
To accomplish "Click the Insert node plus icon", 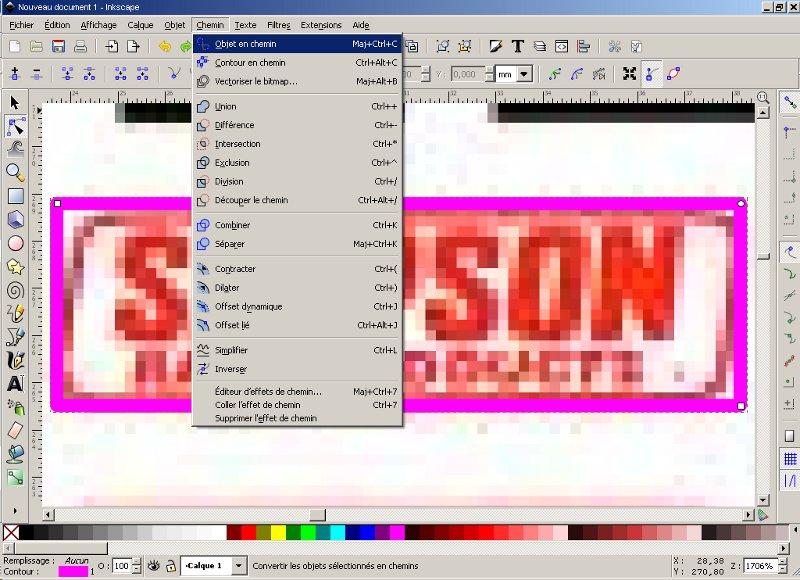I will coord(15,74).
